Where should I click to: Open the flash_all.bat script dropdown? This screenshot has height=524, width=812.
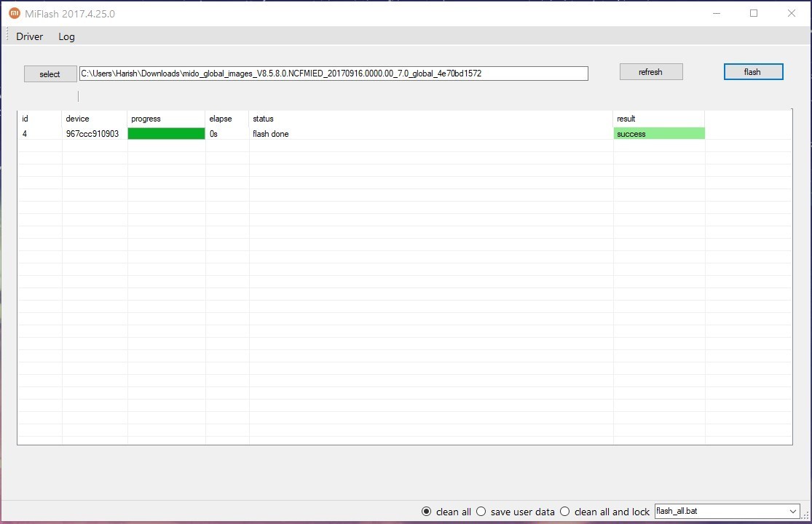pyautogui.click(x=727, y=511)
